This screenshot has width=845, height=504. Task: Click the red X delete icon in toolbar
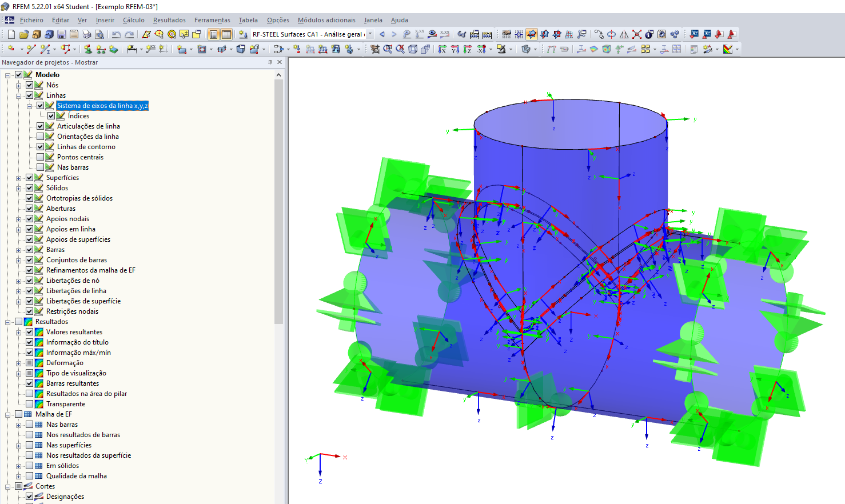(x=637, y=34)
